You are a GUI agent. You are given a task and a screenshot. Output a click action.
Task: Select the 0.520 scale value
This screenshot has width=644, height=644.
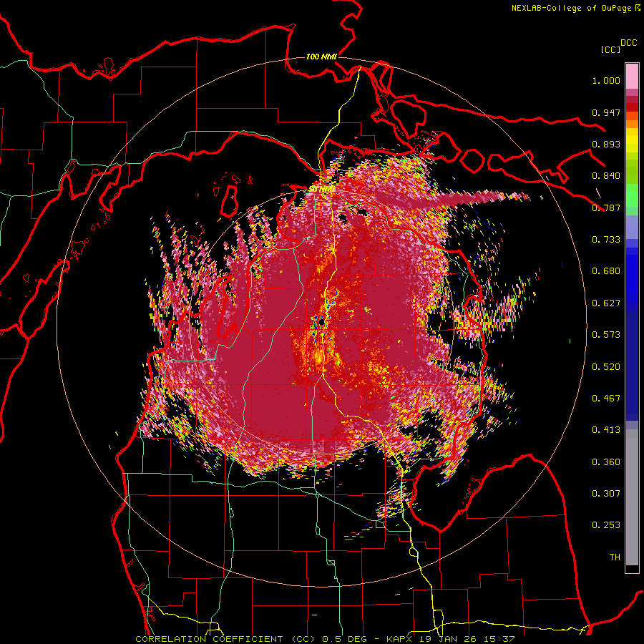point(606,367)
